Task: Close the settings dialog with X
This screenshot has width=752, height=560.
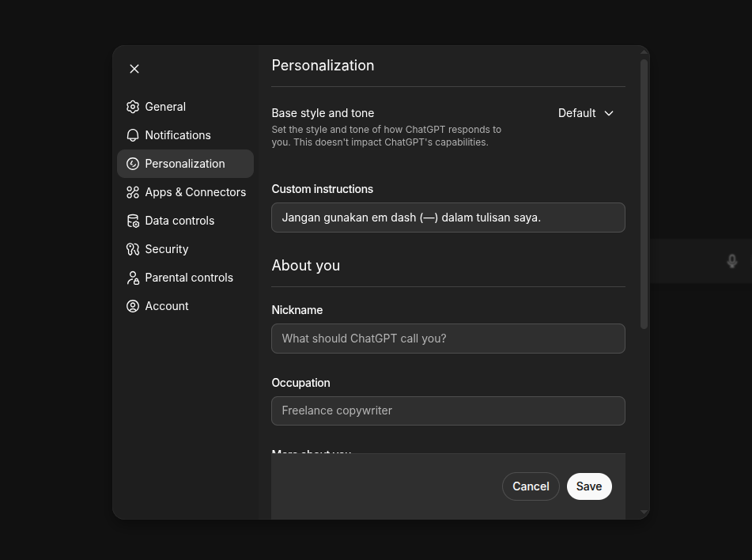Action: tap(134, 69)
